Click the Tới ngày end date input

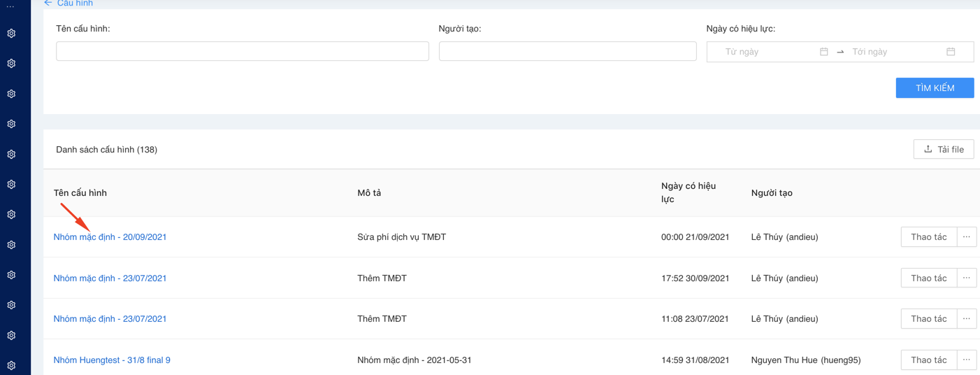[893, 52]
